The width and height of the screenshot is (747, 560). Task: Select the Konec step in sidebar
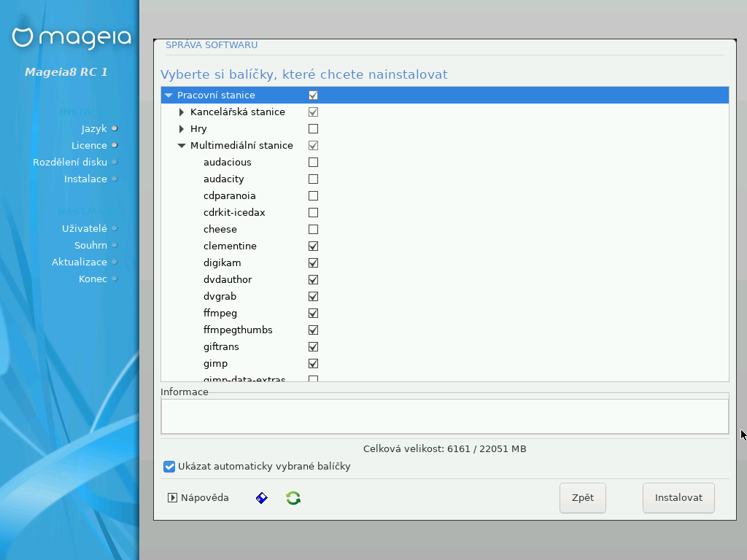coord(93,279)
